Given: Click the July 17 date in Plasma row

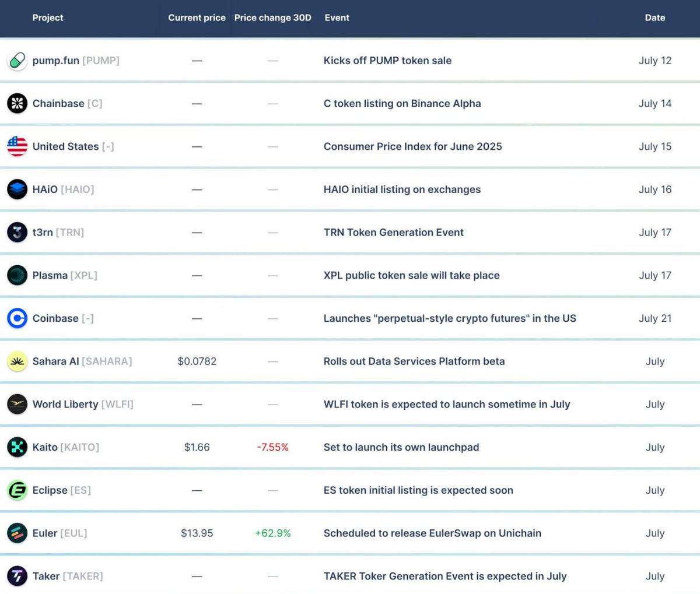Looking at the screenshot, I should click(655, 275).
